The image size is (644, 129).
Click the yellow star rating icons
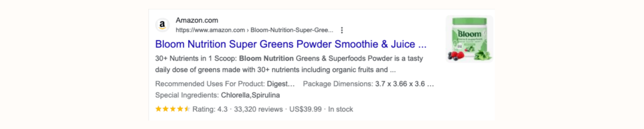pyautogui.click(x=172, y=109)
